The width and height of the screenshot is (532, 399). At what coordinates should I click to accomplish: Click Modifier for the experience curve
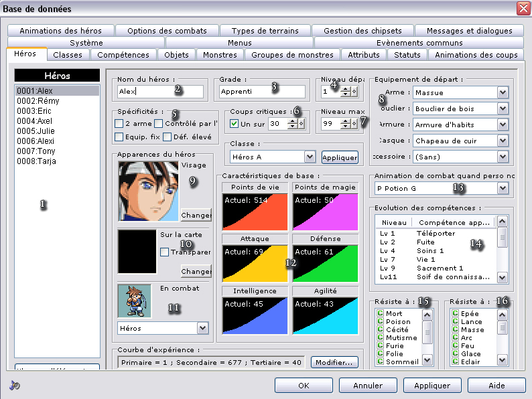point(334,362)
